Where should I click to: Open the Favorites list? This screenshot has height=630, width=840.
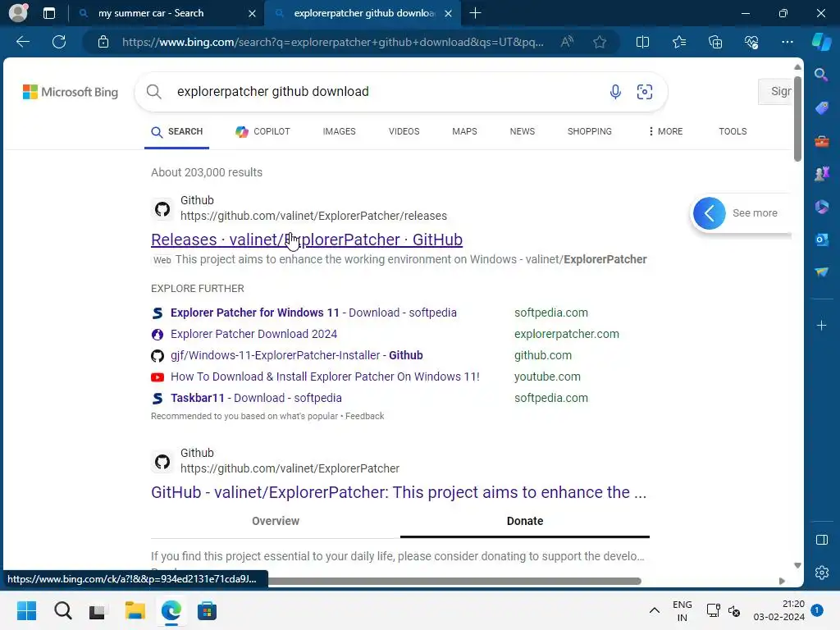[x=678, y=42]
